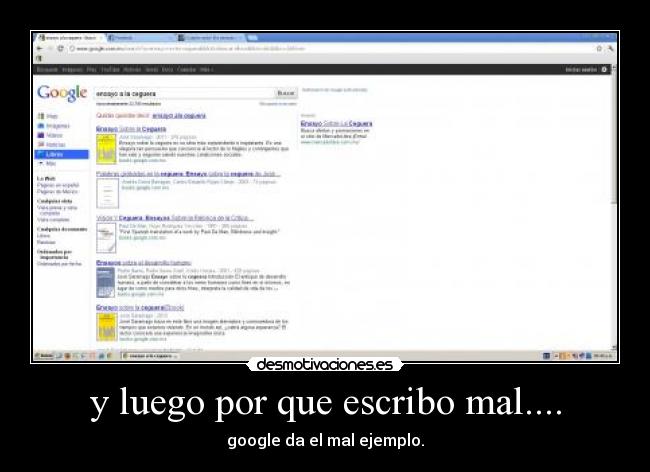Sort results with Ordenados por fecha
This screenshot has width=650, height=472.
coord(59,264)
